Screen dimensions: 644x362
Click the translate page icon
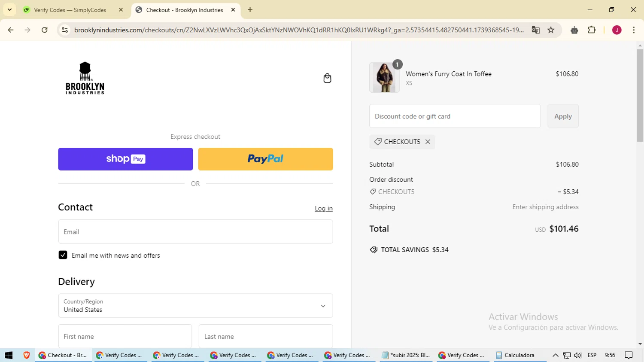pyautogui.click(x=535, y=30)
